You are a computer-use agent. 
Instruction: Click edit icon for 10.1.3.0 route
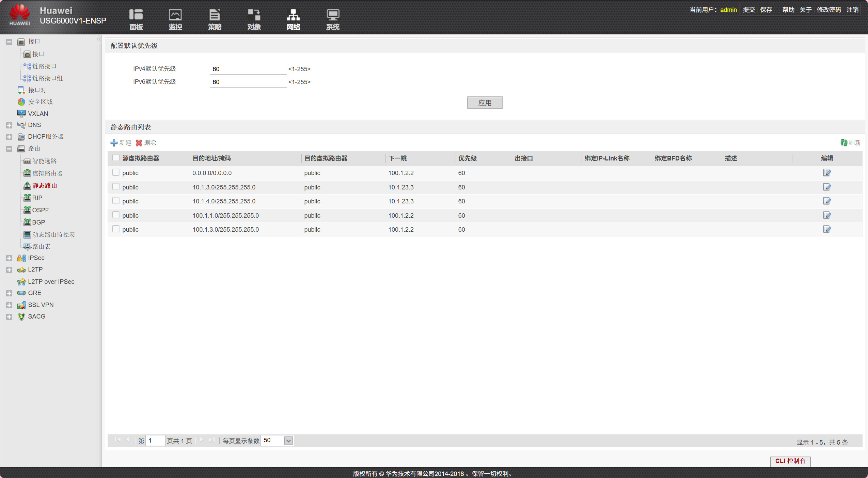826,187
